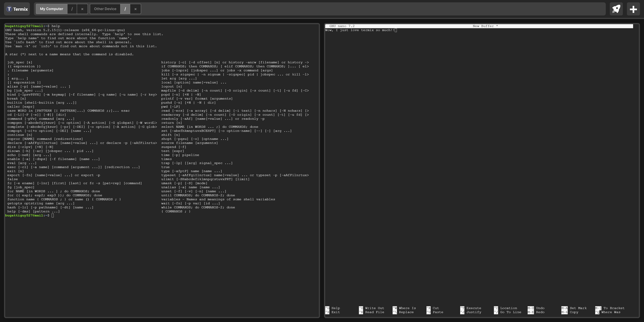
Task: Click the 'continue [n]' help entry
Action: (x=20, y=135)
